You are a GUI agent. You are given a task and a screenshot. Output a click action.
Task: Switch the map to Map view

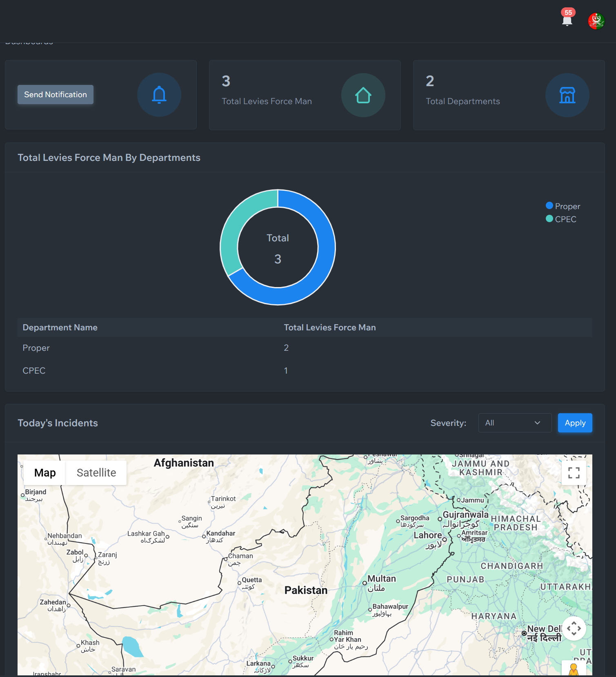[45, 473]
